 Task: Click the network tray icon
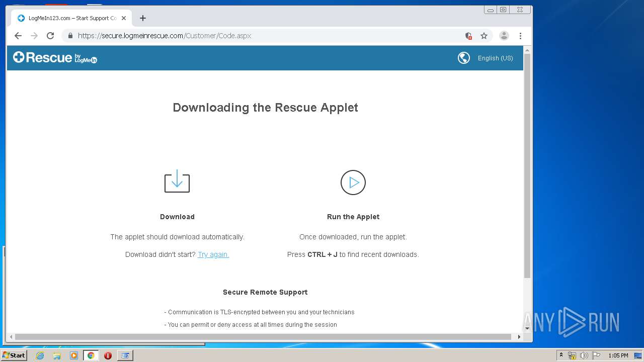point(572,355)
